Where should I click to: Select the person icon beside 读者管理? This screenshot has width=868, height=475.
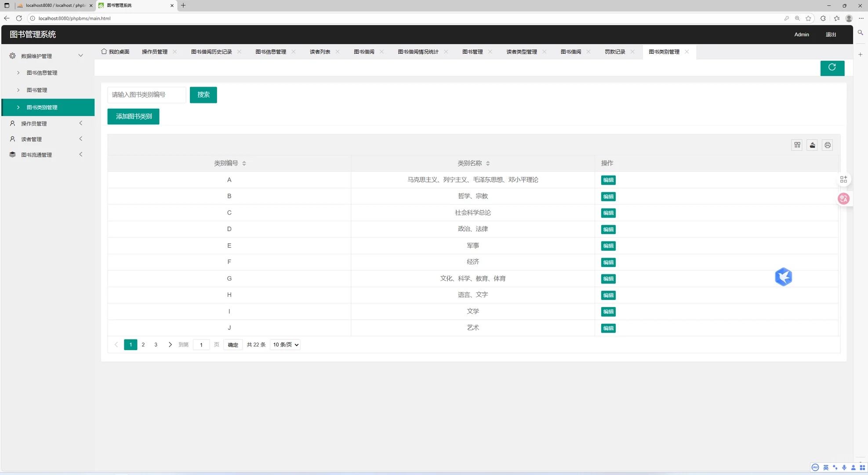point(12,139)
